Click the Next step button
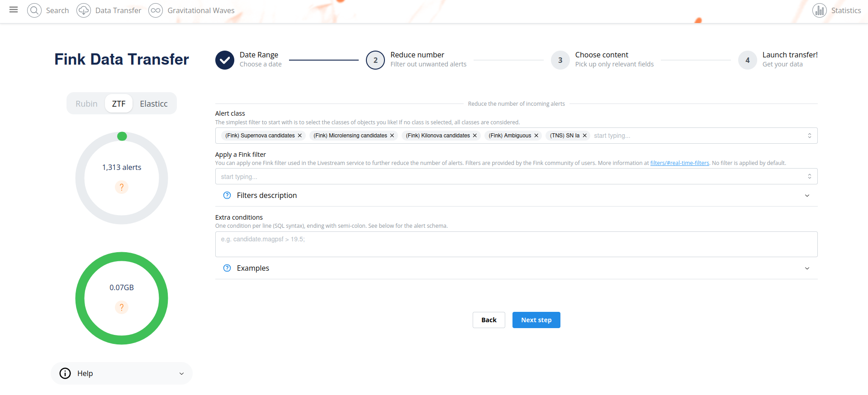The width and height of the screenshot is (868, 395). [536, 320]
